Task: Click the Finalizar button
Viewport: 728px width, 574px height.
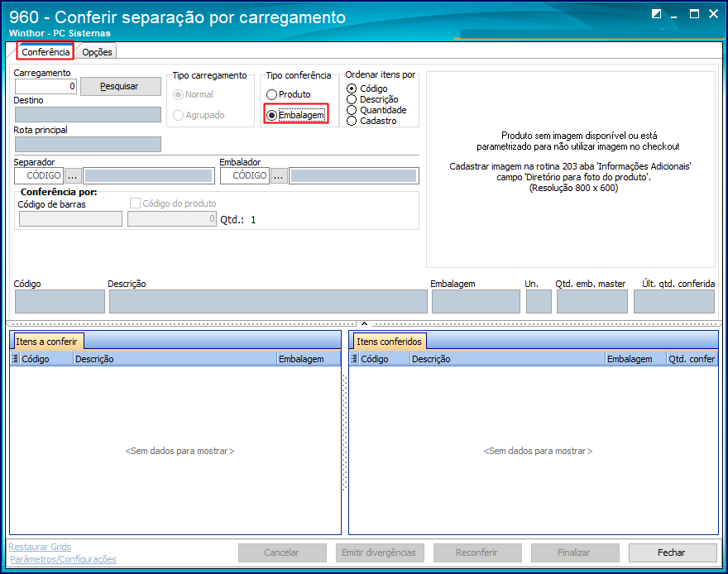Action: coord(575,552)
